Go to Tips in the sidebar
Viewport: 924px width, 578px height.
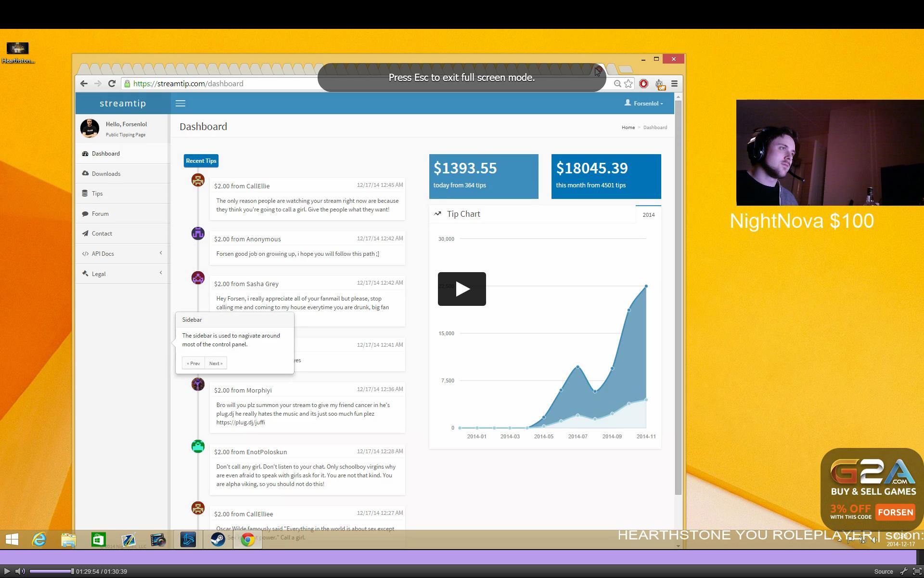123,194
